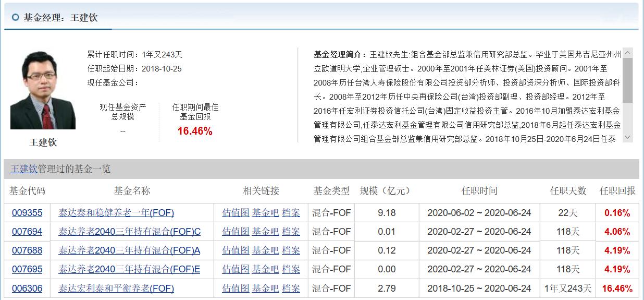Open 基金吧 for fund 007694

pyautogui.click(x=265, y=232)
